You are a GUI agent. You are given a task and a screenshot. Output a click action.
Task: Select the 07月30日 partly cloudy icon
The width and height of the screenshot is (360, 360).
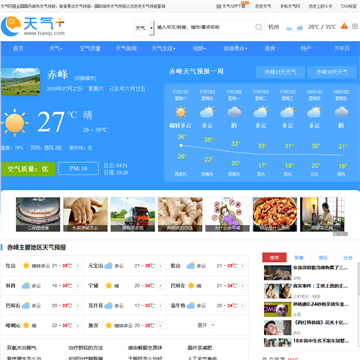(x=261, y=112)
